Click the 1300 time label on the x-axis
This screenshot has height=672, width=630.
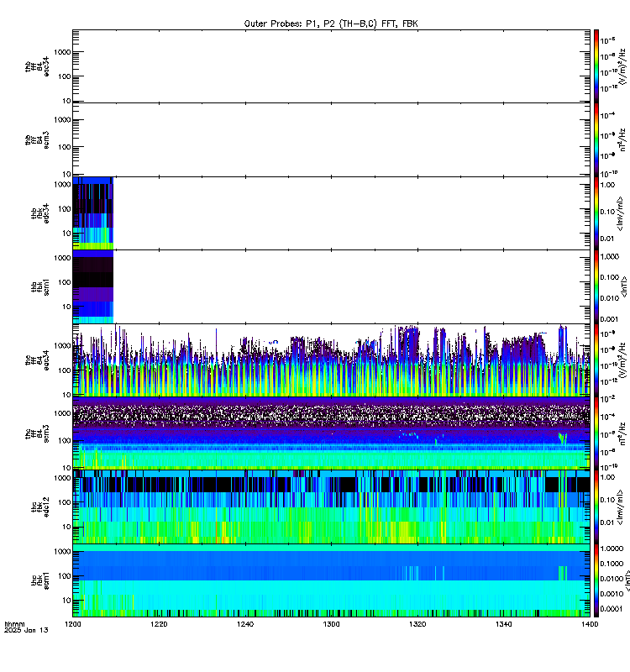coord(331,624)
